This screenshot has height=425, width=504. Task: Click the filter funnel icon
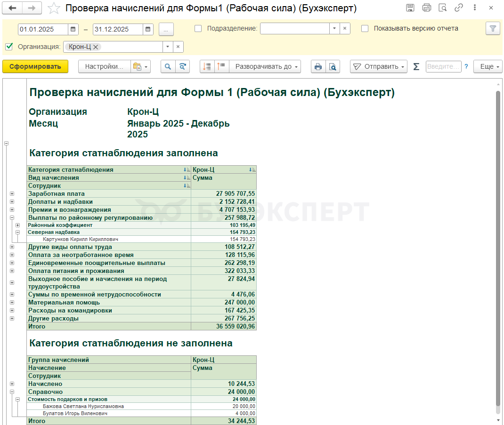click(x=493, y=29)
